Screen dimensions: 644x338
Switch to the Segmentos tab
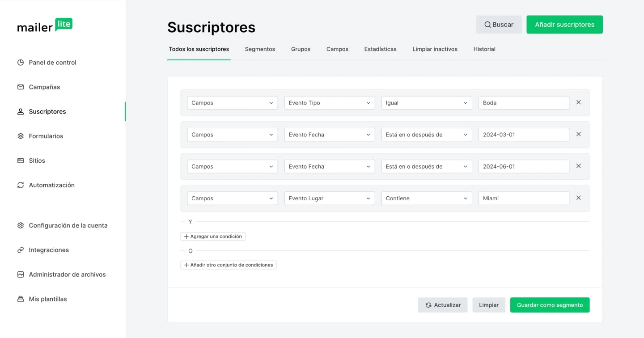pos(260,49)
